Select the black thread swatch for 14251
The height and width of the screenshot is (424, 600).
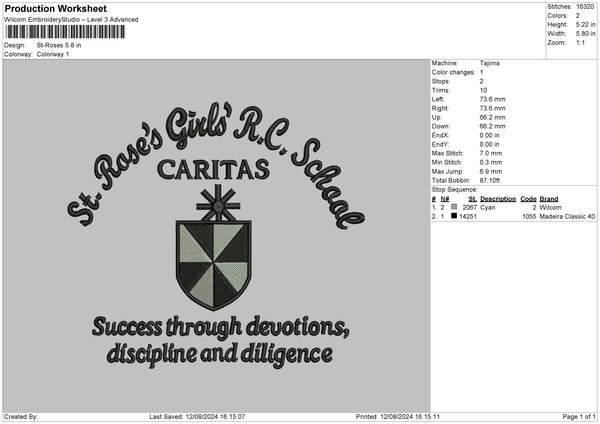click(x=454, y=216)
